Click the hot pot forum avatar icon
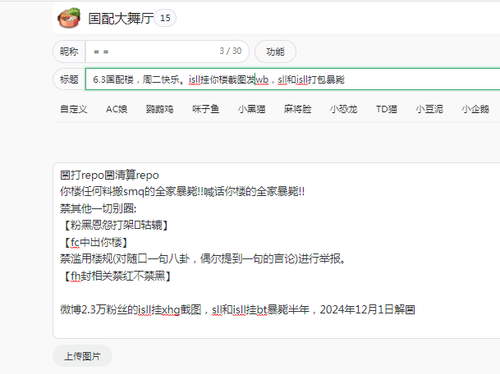This screenshot has height=374, width=500. (x=69, y=18)
